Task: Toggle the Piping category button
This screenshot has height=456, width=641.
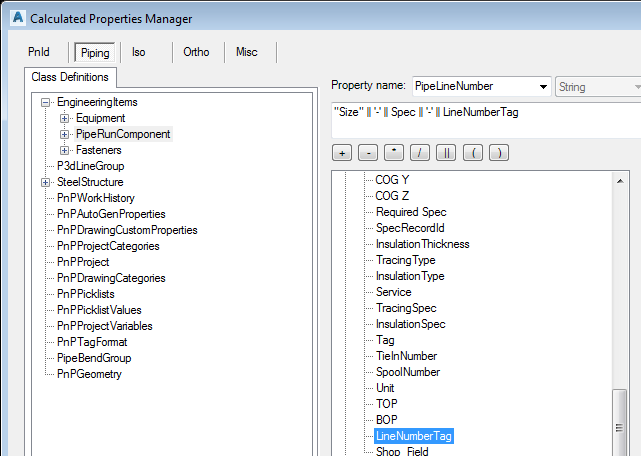Action: tap(95, 53)
